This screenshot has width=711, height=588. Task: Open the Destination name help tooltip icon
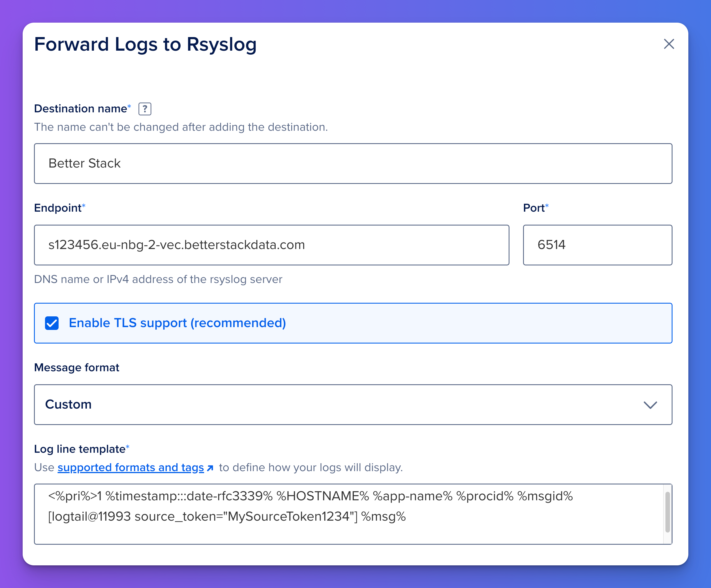145,109
